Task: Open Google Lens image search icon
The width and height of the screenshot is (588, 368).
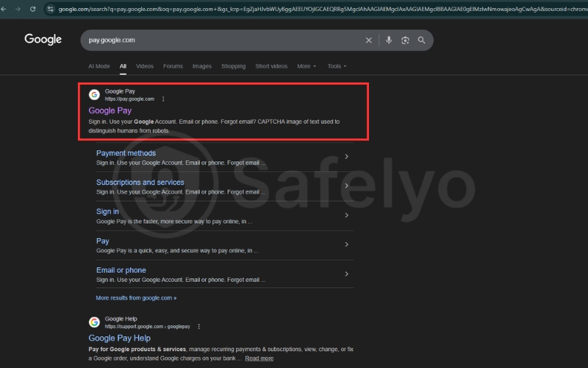Action: 405,40
